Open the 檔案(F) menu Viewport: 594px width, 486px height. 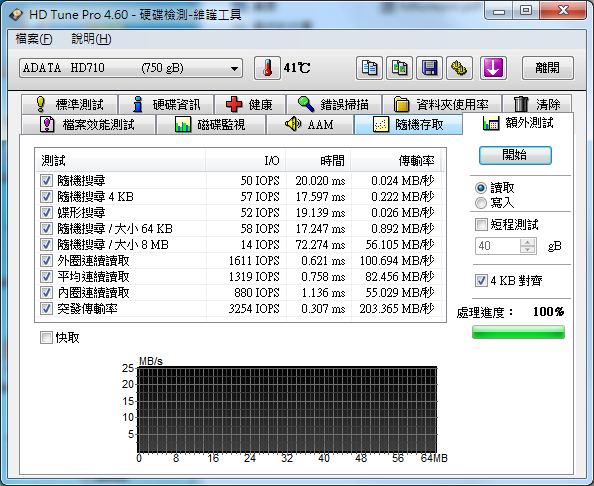(x=34, y=39)
